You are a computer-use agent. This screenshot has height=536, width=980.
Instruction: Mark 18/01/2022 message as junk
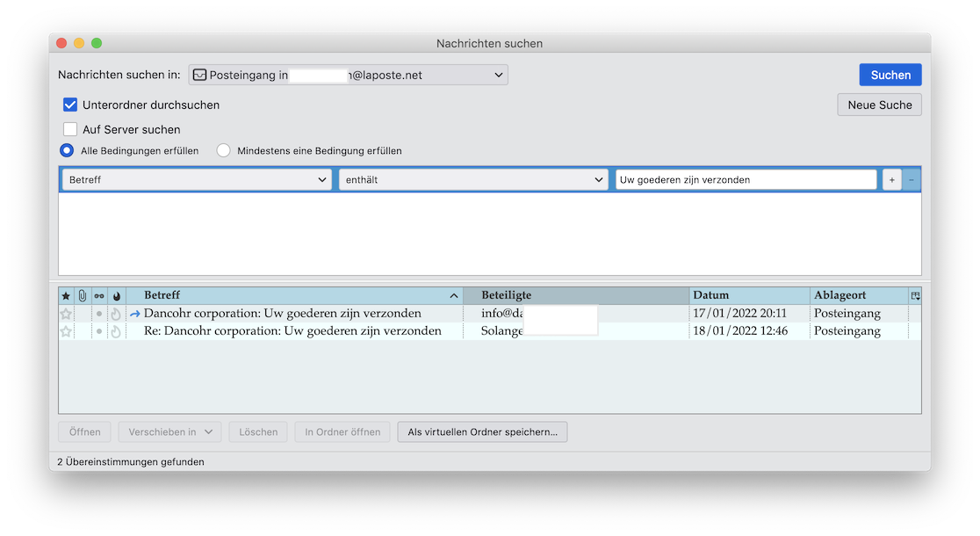116,331
